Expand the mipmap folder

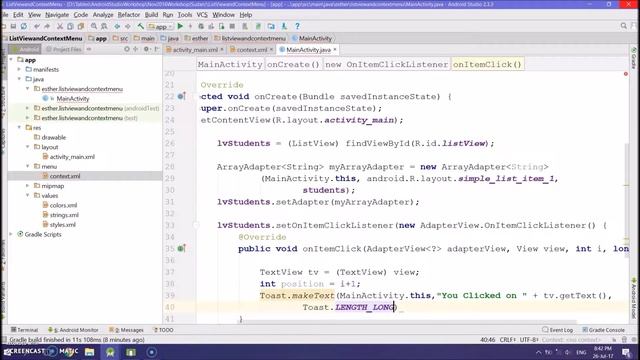(27, 186)
